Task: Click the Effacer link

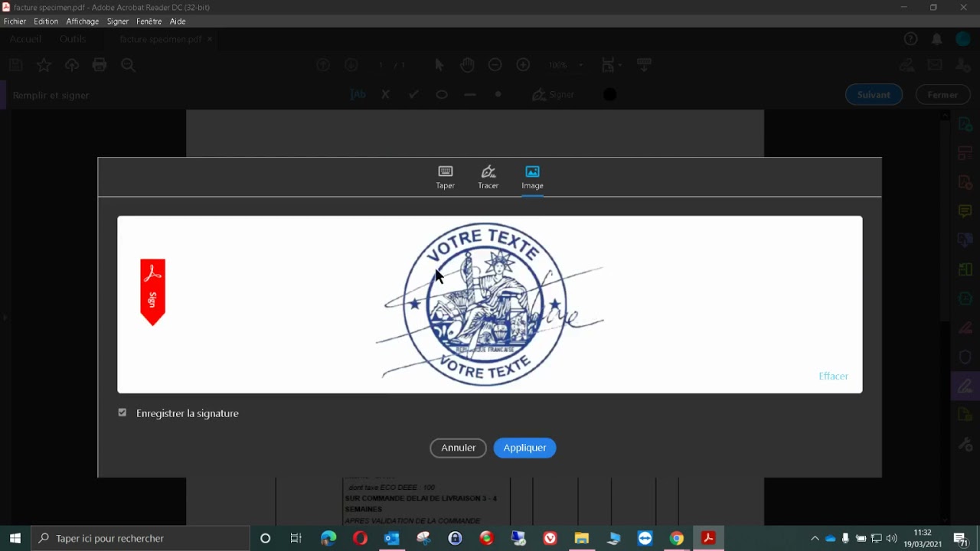Action: [x=833, y=376]
